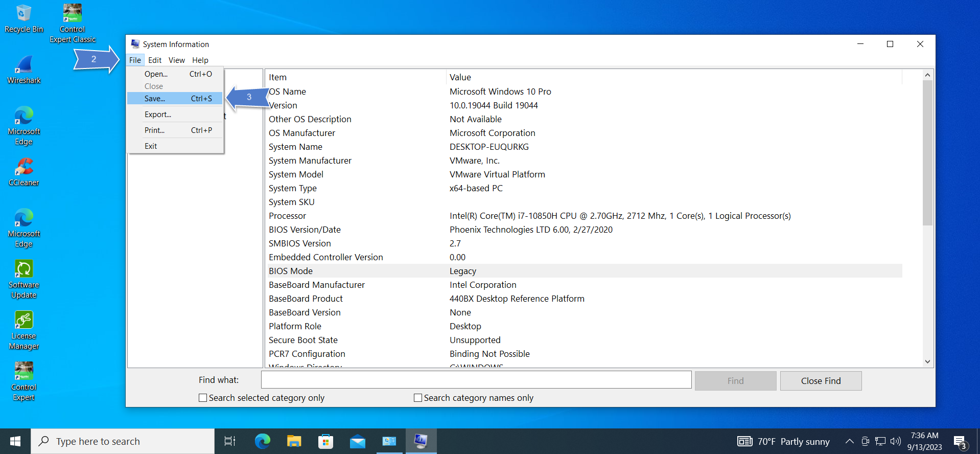Open the Help menu

tap(200, 60)
